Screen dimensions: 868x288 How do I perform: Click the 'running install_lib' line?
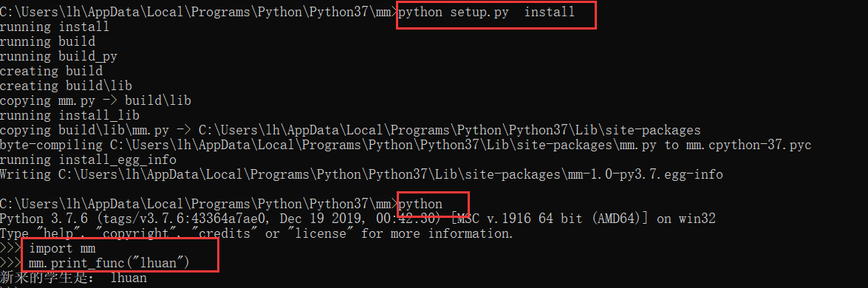pos(69,116)
